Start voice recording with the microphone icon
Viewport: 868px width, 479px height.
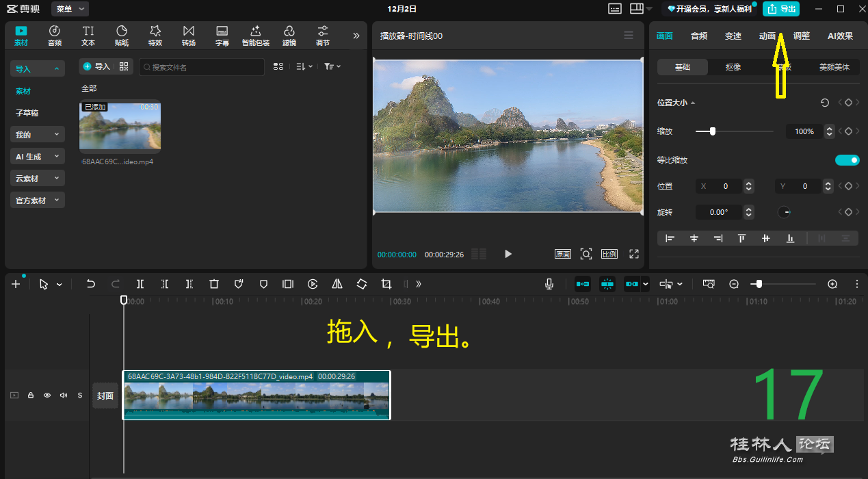click(549, 284)
